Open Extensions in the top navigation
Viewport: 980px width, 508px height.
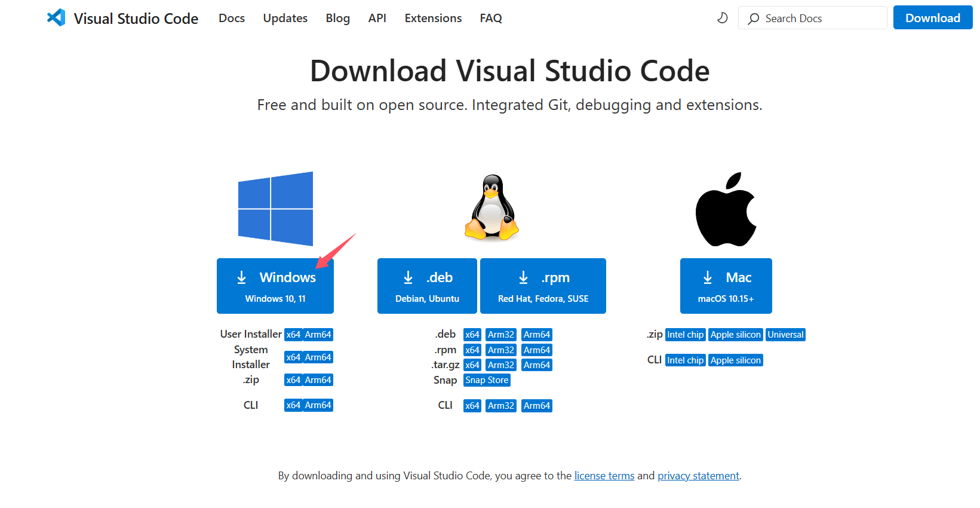coord(434,18)
